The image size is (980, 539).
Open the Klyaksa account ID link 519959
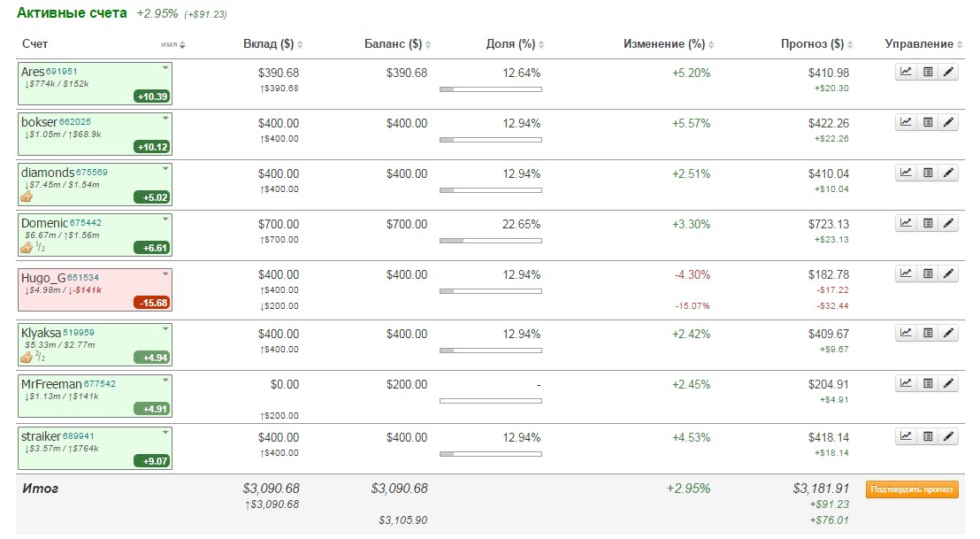click(78, 333)
